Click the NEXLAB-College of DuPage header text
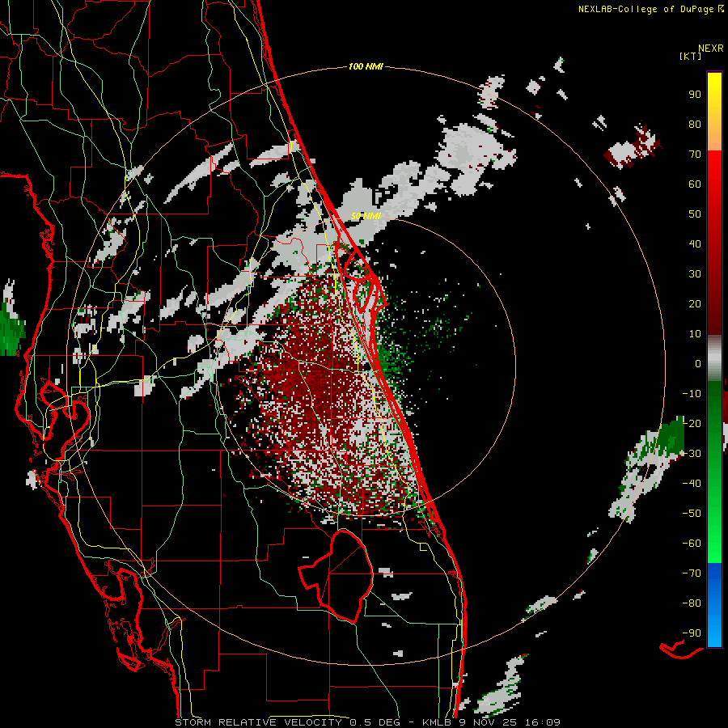728x728 pixels. click(x=645, y=9)
